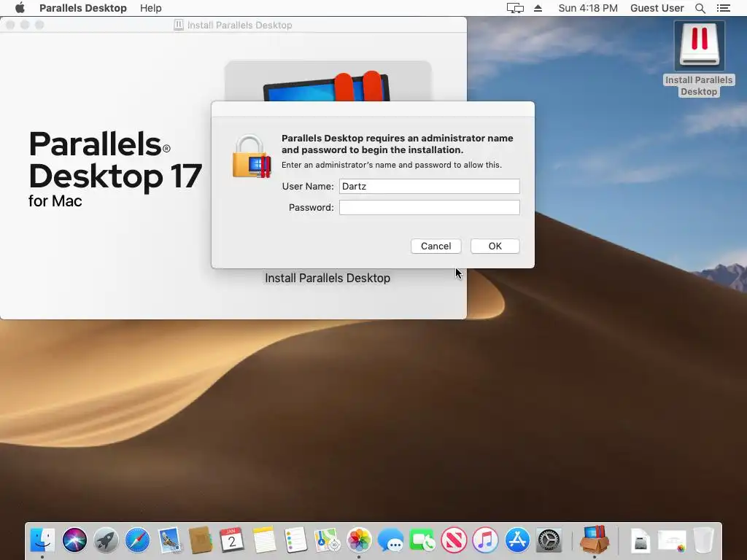Click Install Parallels Desktop label in installer
The image size is (747, 560).
tap(328, 278)
